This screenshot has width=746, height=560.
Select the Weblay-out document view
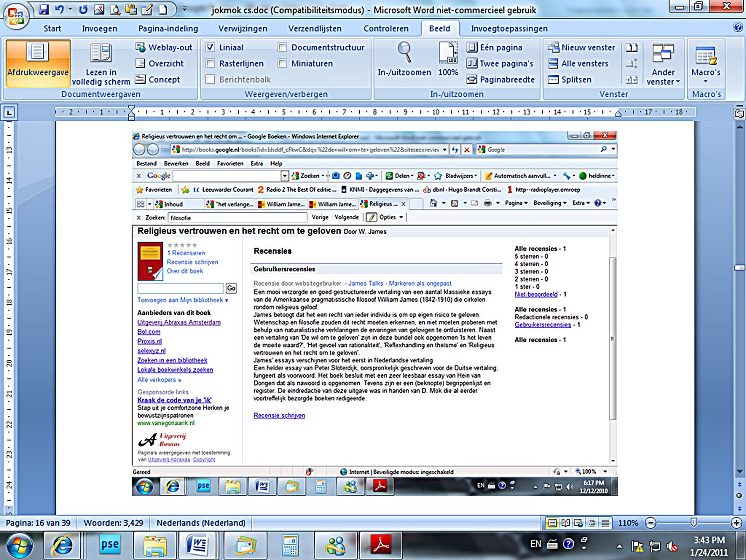click(164, 48)
